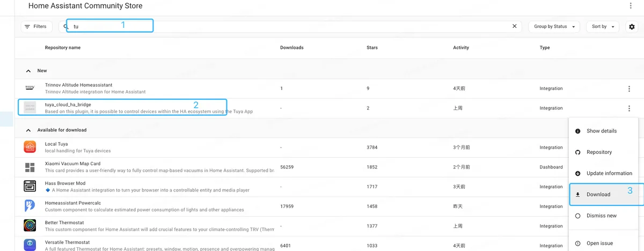The image size is (644, 251).
Task: Open tuya_cloud_ha_bridge repository entry
Action: (329, 108)
